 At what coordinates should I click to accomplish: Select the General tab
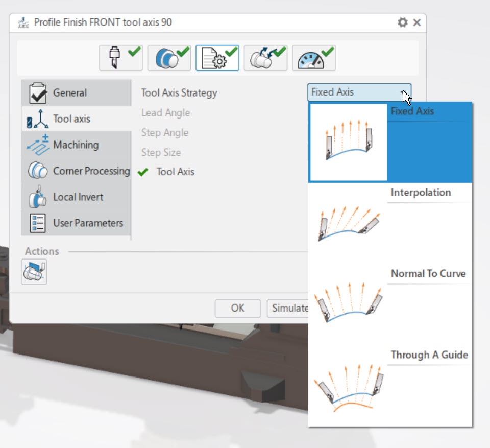(76, 92)
